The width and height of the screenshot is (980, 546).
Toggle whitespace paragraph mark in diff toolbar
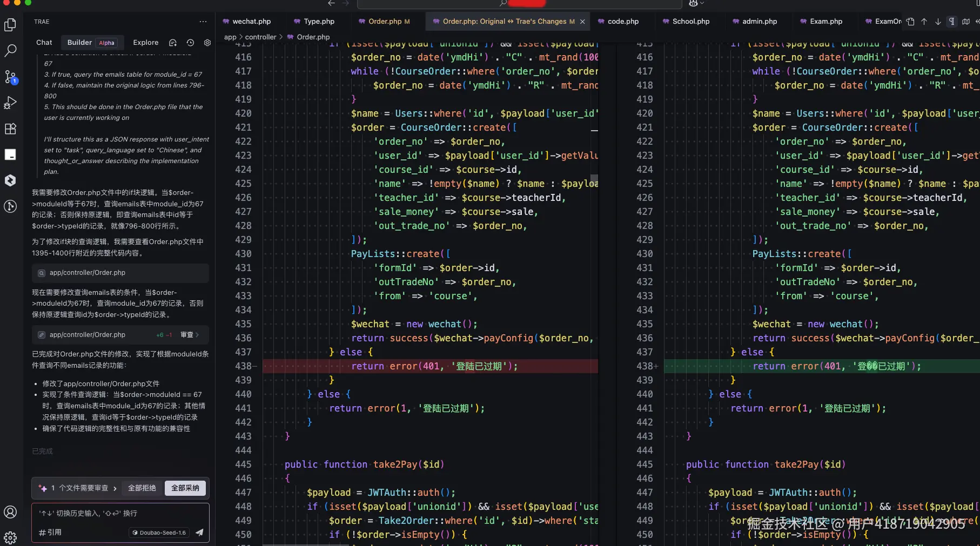click(951, 22)
